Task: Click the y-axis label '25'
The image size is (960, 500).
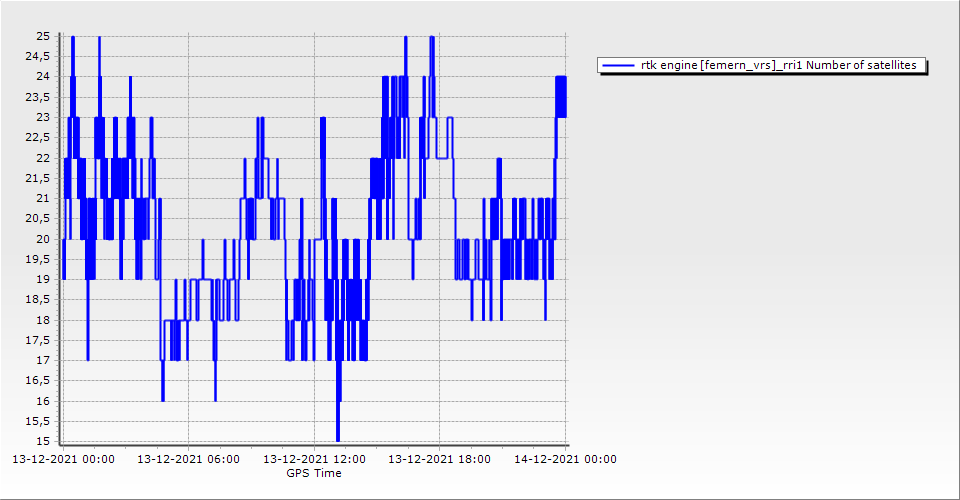Action: coord(43,36)
